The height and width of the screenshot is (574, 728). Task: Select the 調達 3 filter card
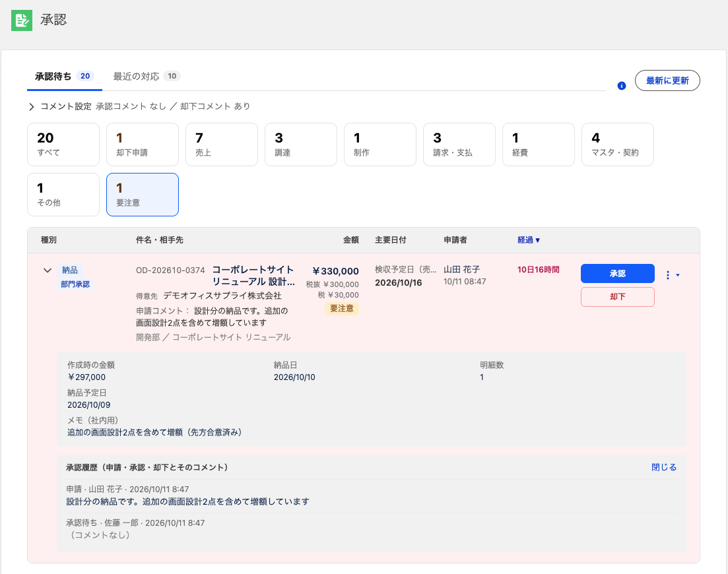[x=301, y=144]
